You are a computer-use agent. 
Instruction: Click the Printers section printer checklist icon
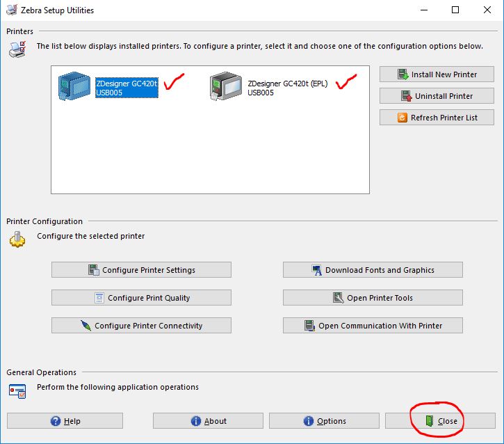(x=17, y=49)
